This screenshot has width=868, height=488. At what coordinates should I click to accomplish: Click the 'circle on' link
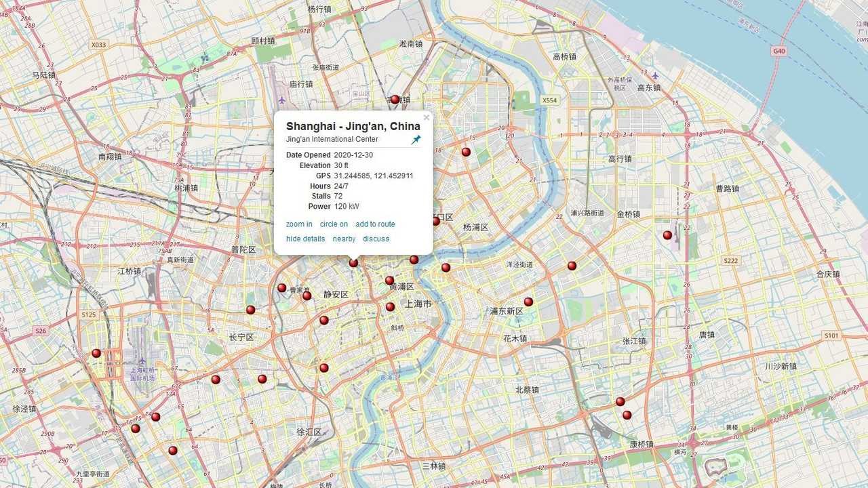[x=334, y=224]
